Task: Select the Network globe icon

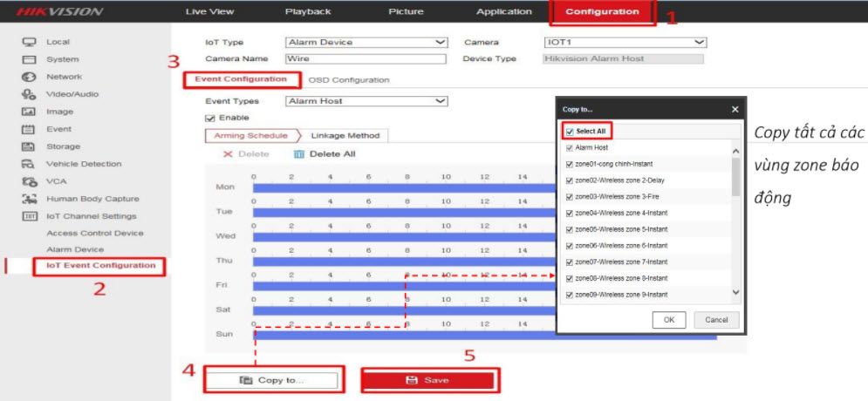Action: pos(29,77)
